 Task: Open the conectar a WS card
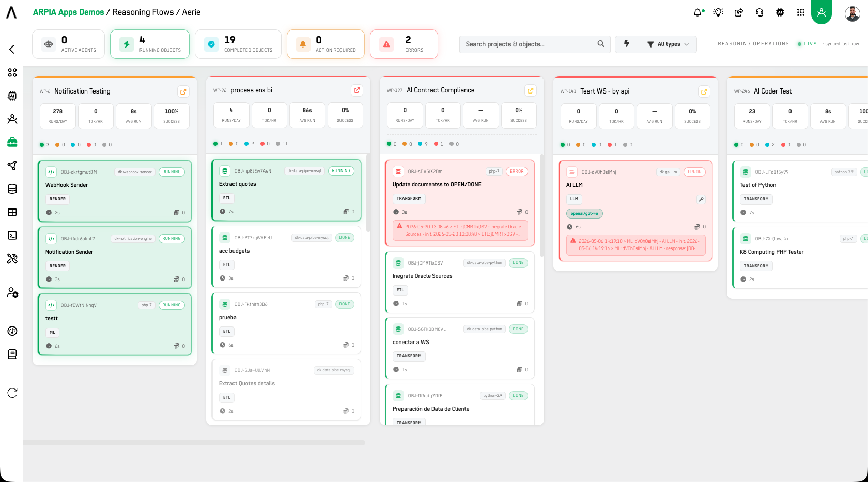tap(460, 348)
